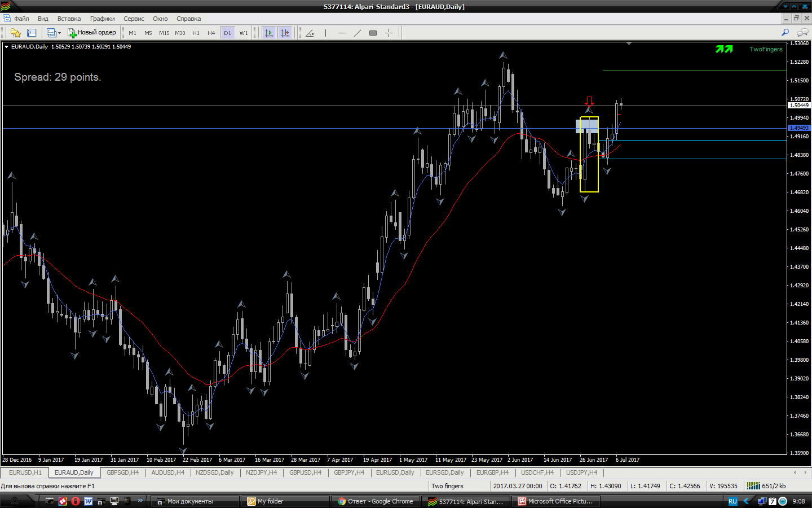Select the H4 timeframe

pos(211,33)
